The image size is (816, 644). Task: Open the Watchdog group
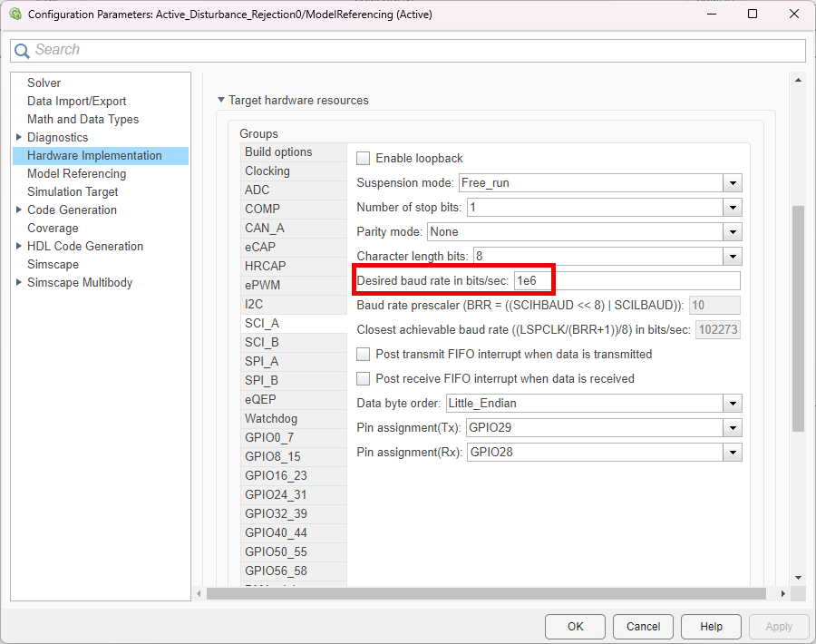(294, 419)
